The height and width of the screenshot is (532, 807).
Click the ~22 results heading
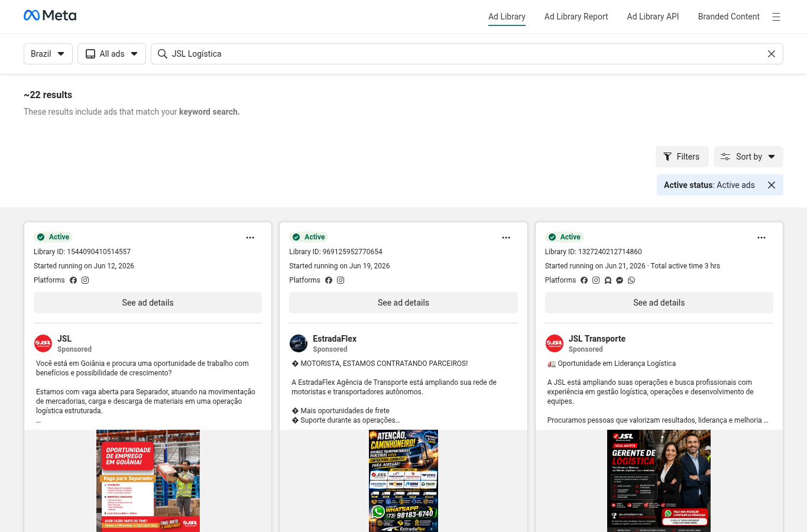pyautogui.click(x=48, y=95)
